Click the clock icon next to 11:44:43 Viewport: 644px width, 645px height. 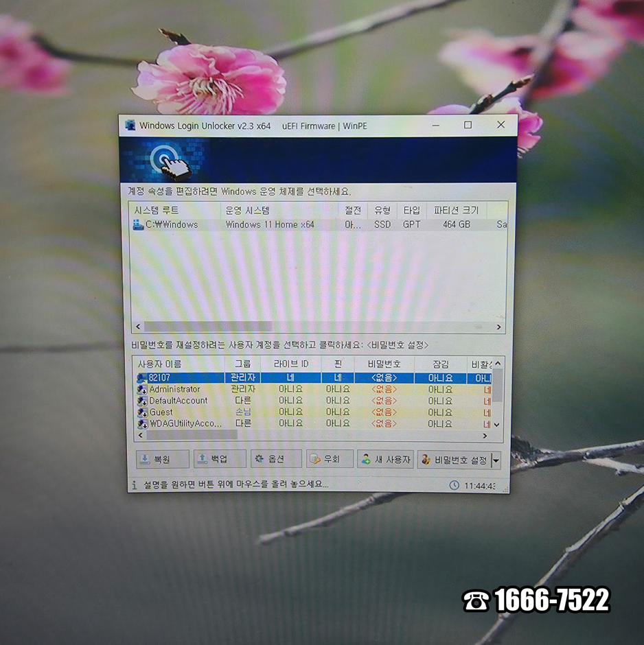[454, 485]
